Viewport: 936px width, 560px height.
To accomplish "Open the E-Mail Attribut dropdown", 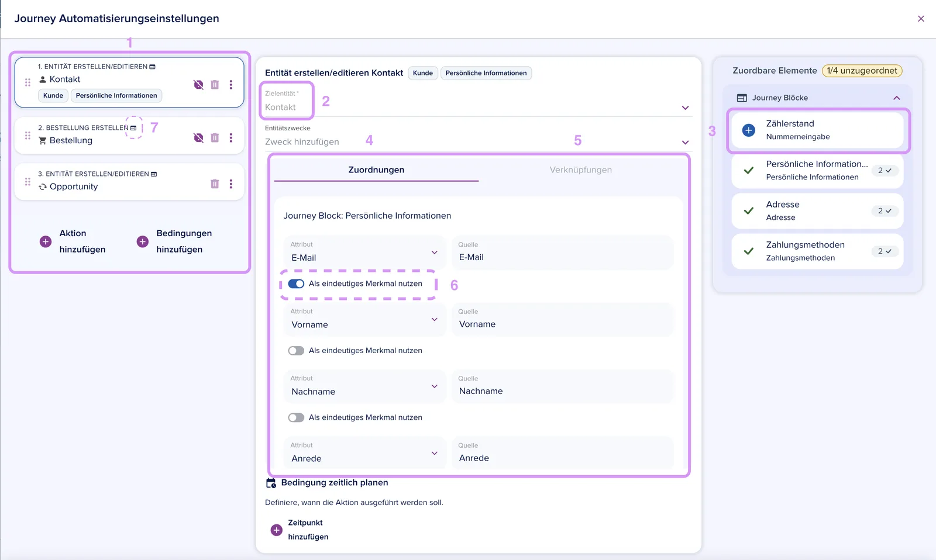I will tap(364, 252).
